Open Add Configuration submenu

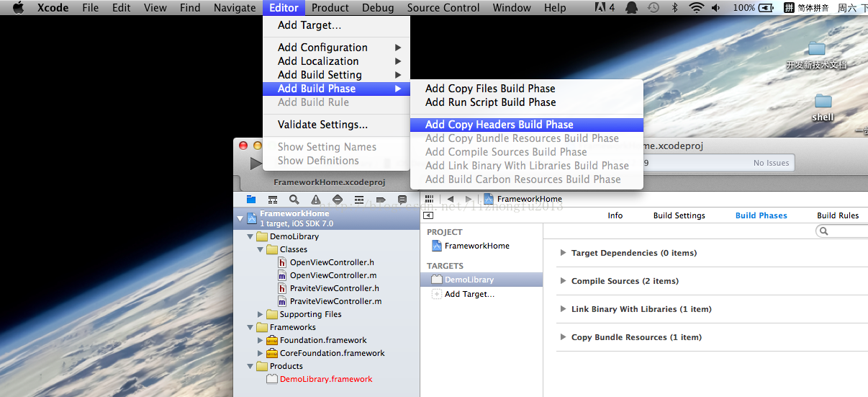pos(336,48)
